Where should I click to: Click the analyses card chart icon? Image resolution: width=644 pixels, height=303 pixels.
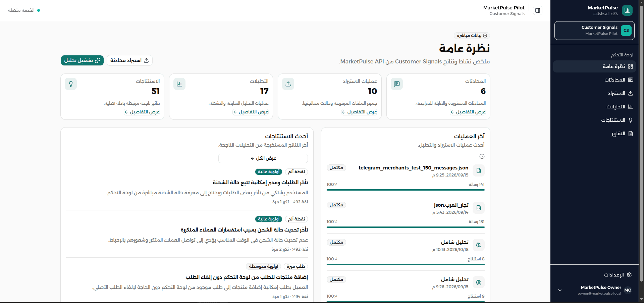click(x=179, y=84)
